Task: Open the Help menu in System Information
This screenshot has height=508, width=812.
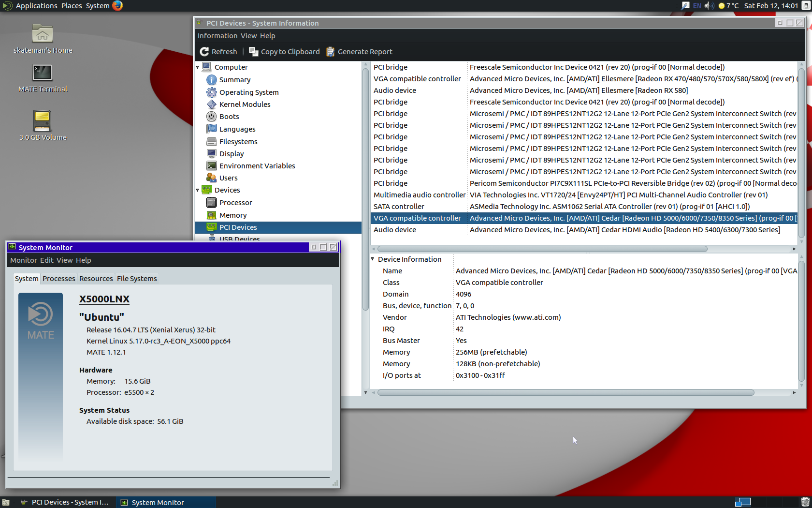Action: tap(267, 36)
